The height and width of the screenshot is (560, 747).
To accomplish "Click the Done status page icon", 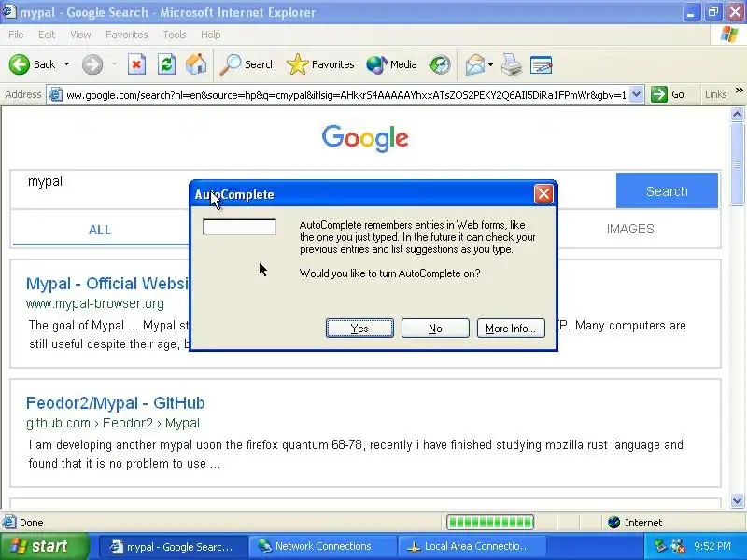I will (8, 523).
